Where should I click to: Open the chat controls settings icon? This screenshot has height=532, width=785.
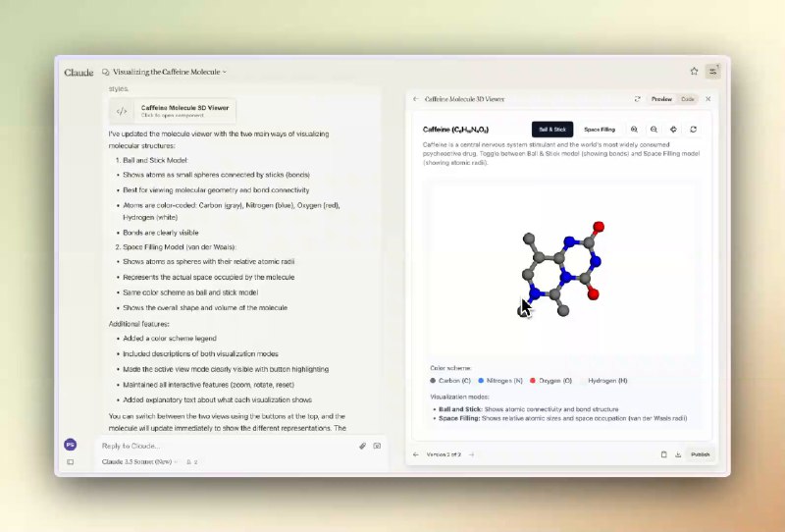coord(713,72)
